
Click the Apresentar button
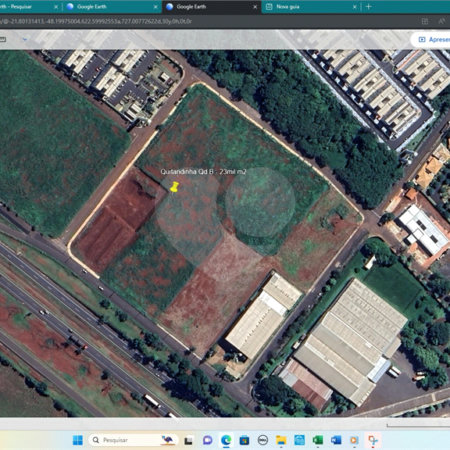[x=432, y=40]
